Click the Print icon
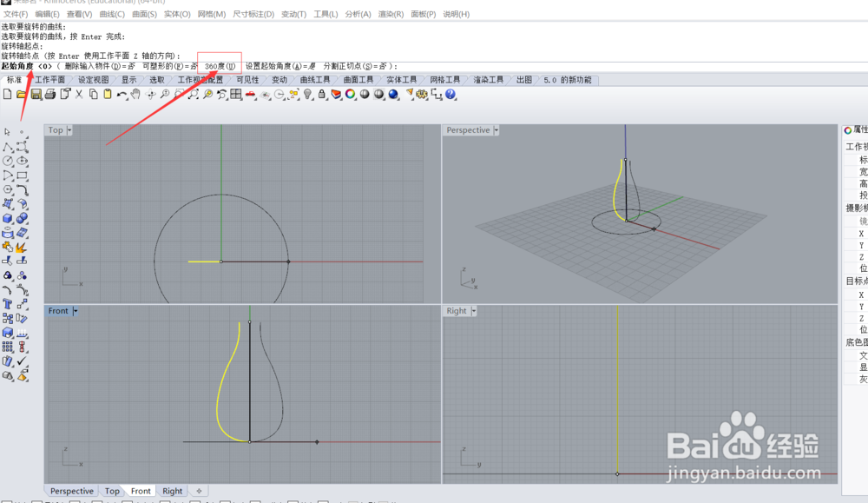The height and width of the screenshot is (503, 868). click(50, 94)
